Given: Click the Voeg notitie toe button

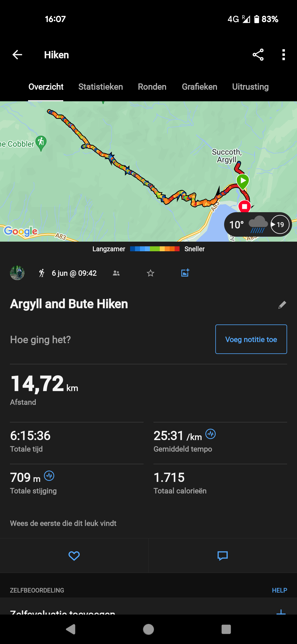Looking at the screenshot, I should (251, 339).
